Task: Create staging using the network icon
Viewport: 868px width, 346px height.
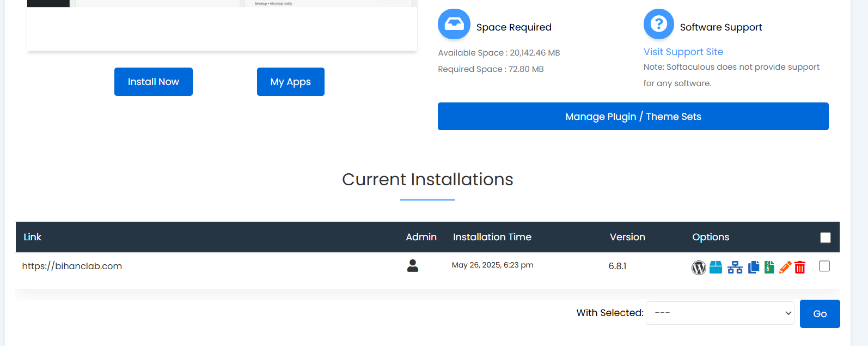Action: (x=735, y=267)
